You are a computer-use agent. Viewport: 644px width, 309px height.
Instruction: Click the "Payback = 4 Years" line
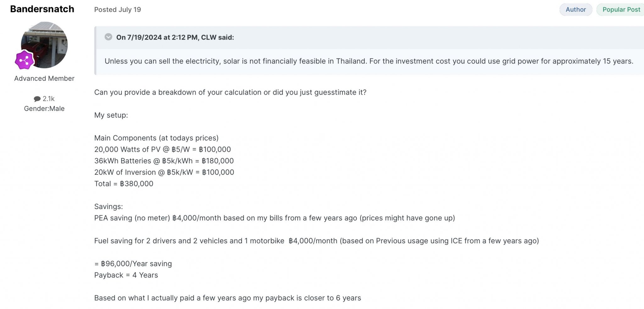coord(126,275)
